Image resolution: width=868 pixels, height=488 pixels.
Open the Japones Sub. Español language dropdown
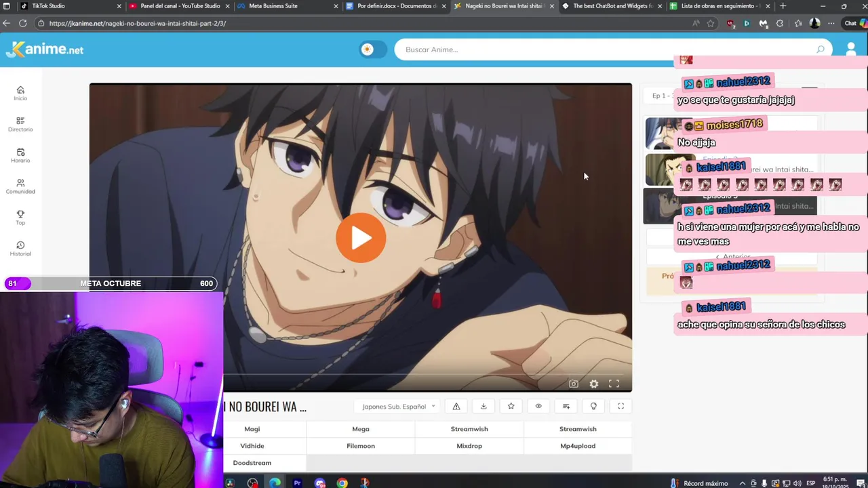(397, 407)
